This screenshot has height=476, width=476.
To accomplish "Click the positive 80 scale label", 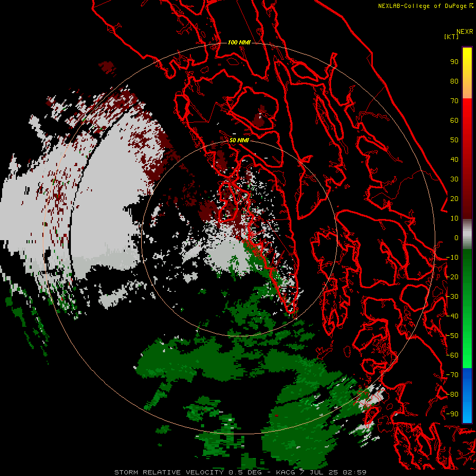I will coord(454,81).
